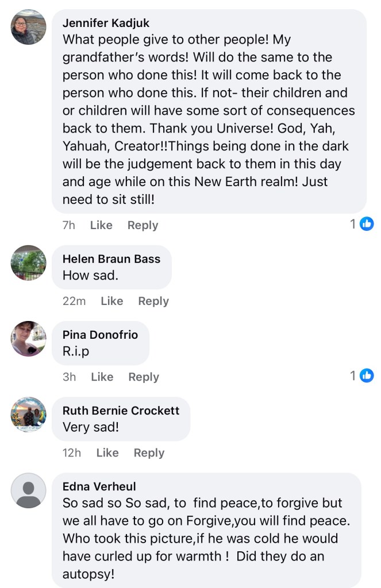Visit Edna Verheul's profile name link
381x588 pixels.
point(99,486)
